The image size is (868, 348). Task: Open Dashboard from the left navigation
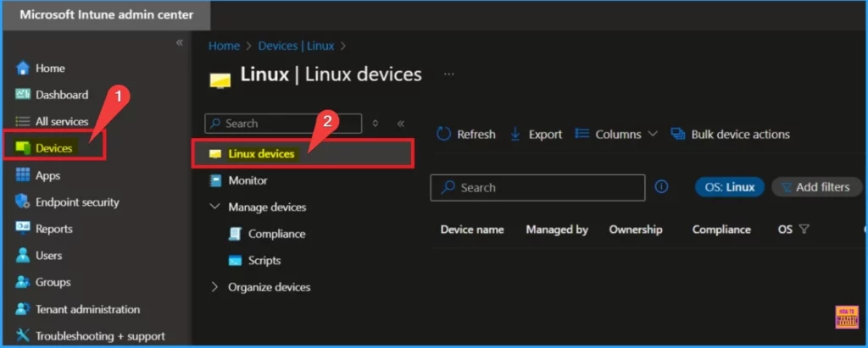(x=61, y=95)
